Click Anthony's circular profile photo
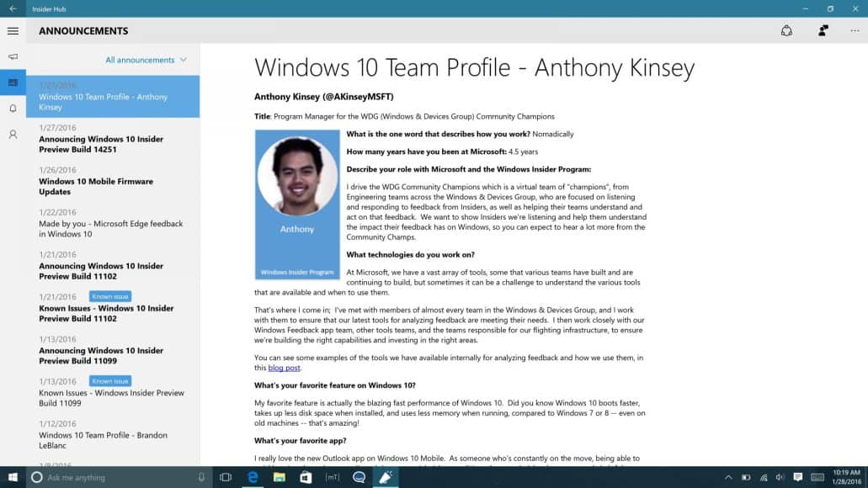This screenshot has height=488, width=868. pos(297,176)
